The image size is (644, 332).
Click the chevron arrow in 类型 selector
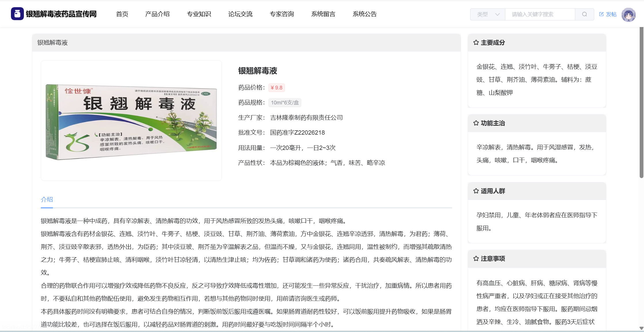pyautogui.click(x=497, y=14)
